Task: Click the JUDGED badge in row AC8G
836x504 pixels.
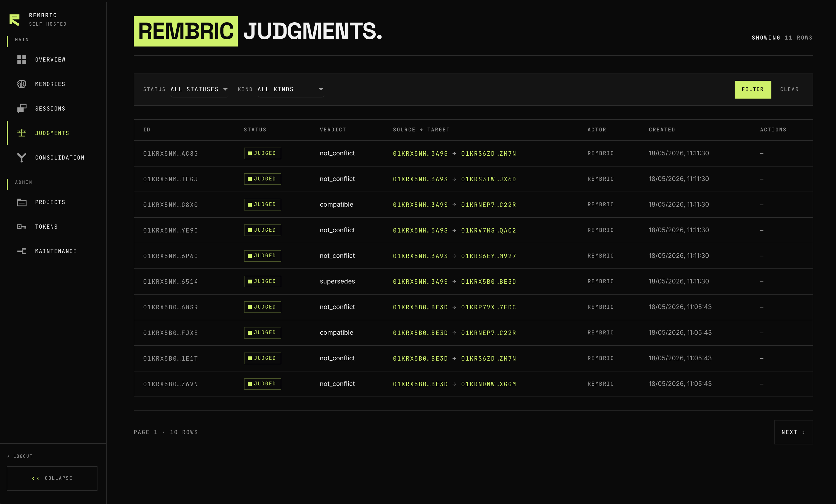Action: pos(262,153)
